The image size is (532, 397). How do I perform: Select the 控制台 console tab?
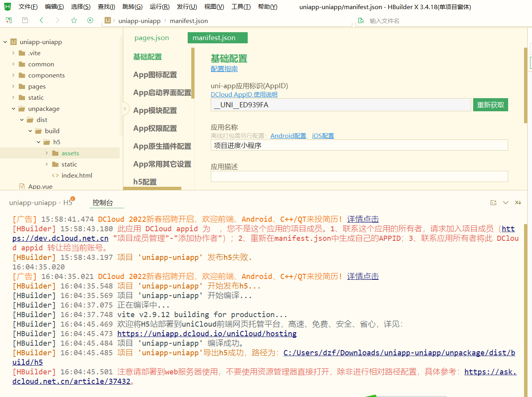click(x=103, y=203)
